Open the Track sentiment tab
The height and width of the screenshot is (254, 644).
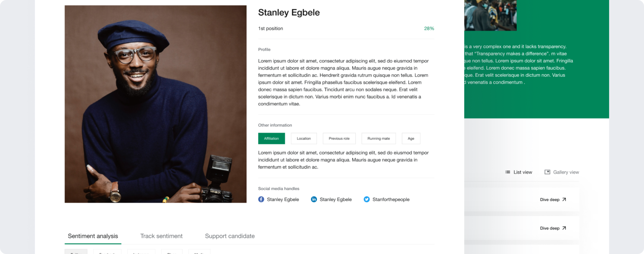[161, 236]
